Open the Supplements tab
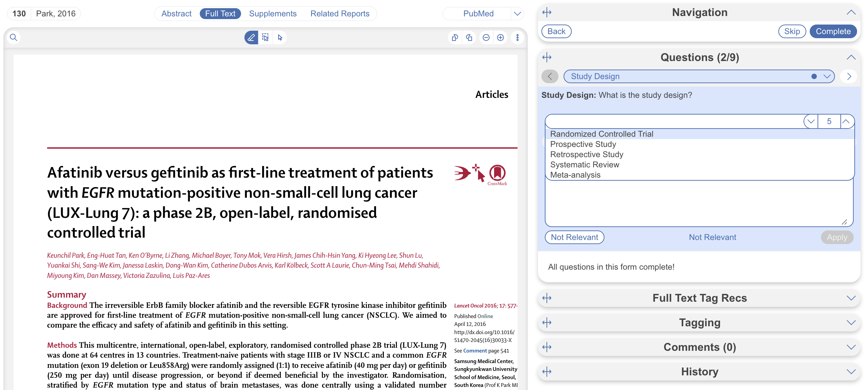Image resolution: width=868 pixels, height=390 pixels. 273,14
